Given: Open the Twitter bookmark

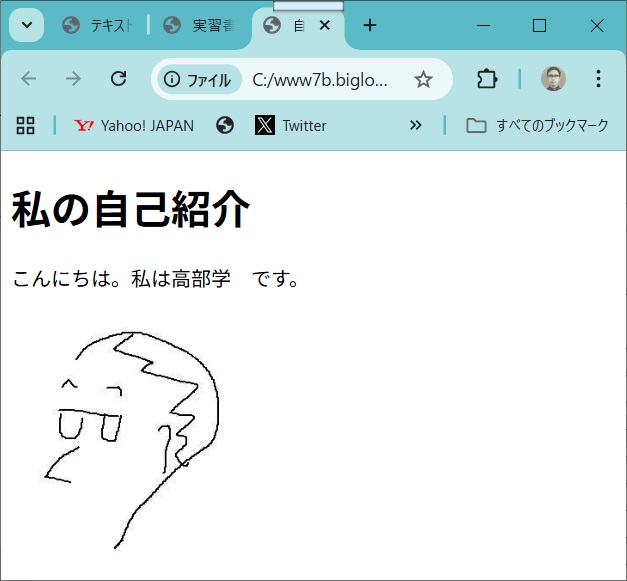Looking at the screenshot, I should (x=291, y=126).
